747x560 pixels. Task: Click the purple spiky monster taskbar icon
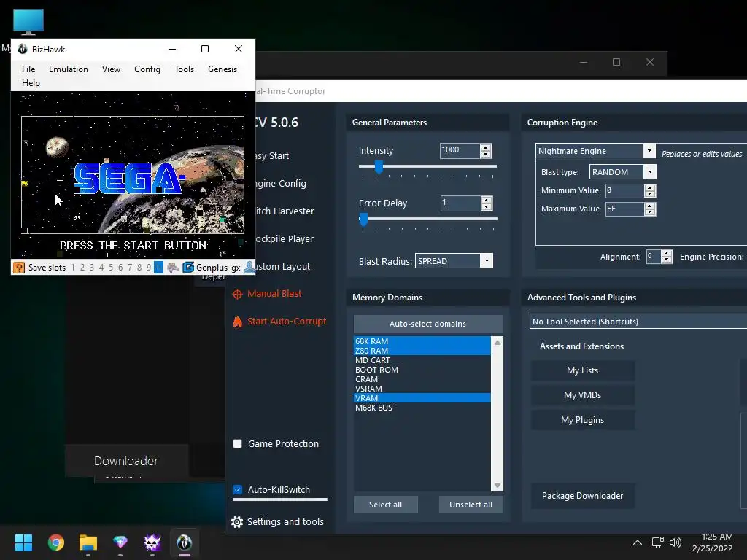pos(152,542)
